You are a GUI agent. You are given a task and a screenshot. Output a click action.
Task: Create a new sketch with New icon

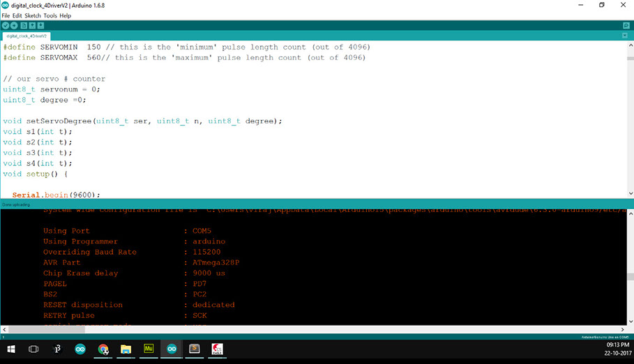point(24,26)
